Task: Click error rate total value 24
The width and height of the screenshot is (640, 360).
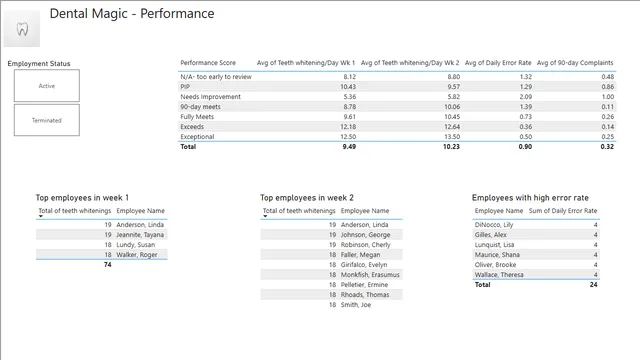Action: click(x=593, y=284)
